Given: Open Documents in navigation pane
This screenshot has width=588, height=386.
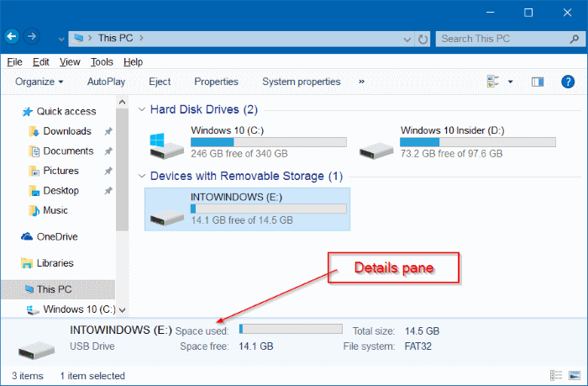Looking at the screenshot, I should click(61, 151).
